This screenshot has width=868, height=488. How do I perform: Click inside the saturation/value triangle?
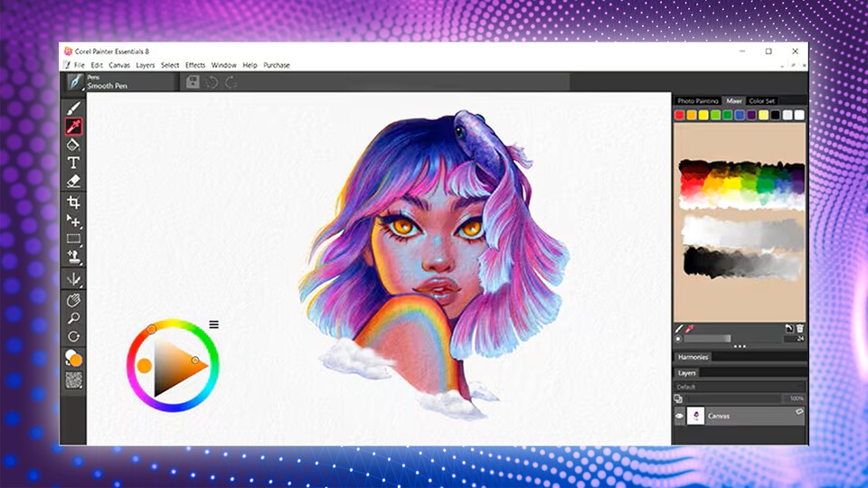coord(175,366)
